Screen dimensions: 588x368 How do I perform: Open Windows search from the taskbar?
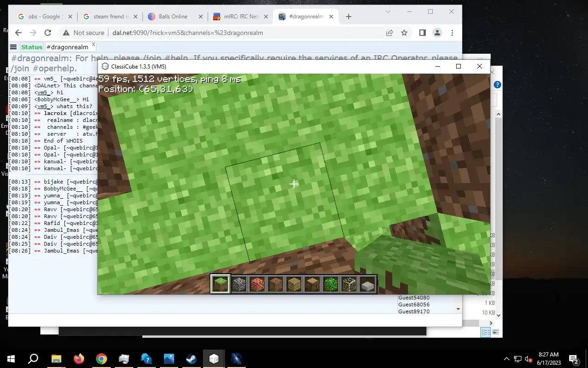point(33,359)
